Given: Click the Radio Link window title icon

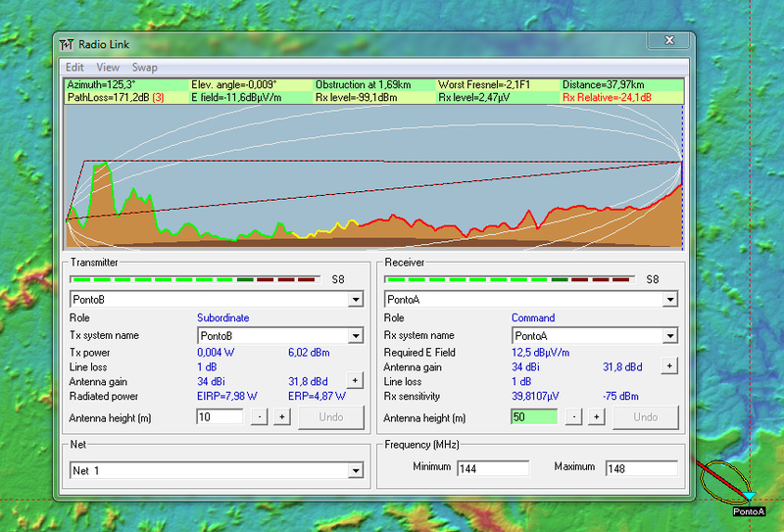Looking at the screenshot, I should coord(67,44).
